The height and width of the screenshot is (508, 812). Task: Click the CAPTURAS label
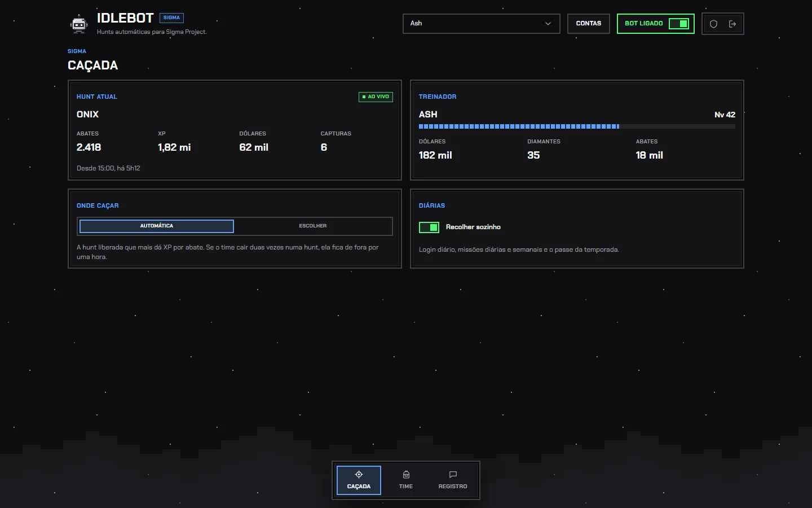pyautogui.click(x=336, y=134)
